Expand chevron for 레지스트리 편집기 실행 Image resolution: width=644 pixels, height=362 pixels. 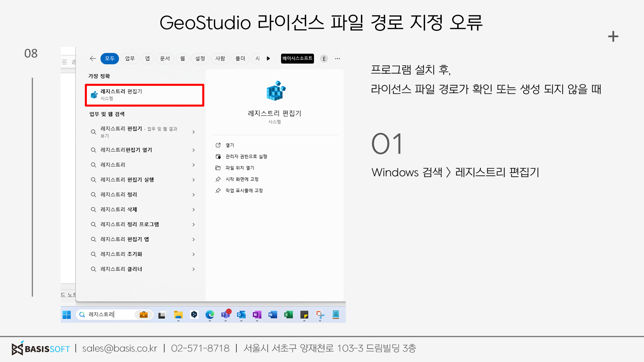[194, 180]
